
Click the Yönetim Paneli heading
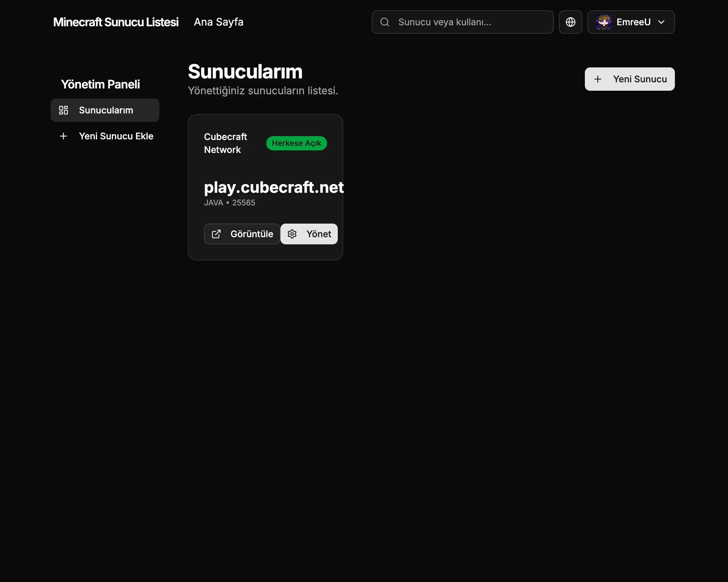[100, 85]
